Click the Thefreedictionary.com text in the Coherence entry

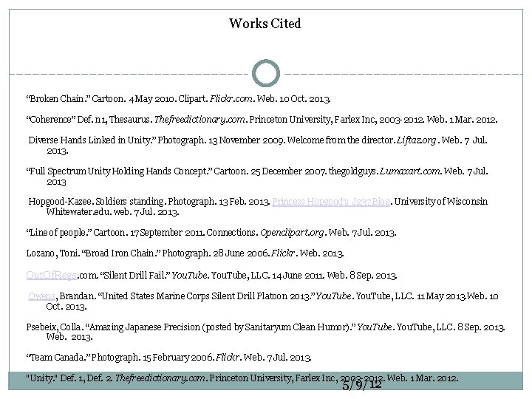coord(199,120)
